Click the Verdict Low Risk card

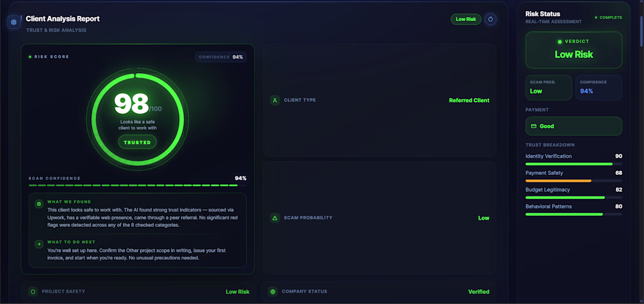[573, 50]
